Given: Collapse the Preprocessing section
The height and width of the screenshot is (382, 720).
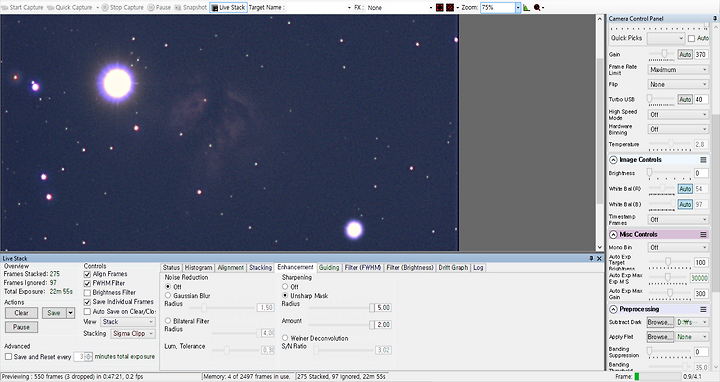Looking at the screenshot, I should coord(613,309).
